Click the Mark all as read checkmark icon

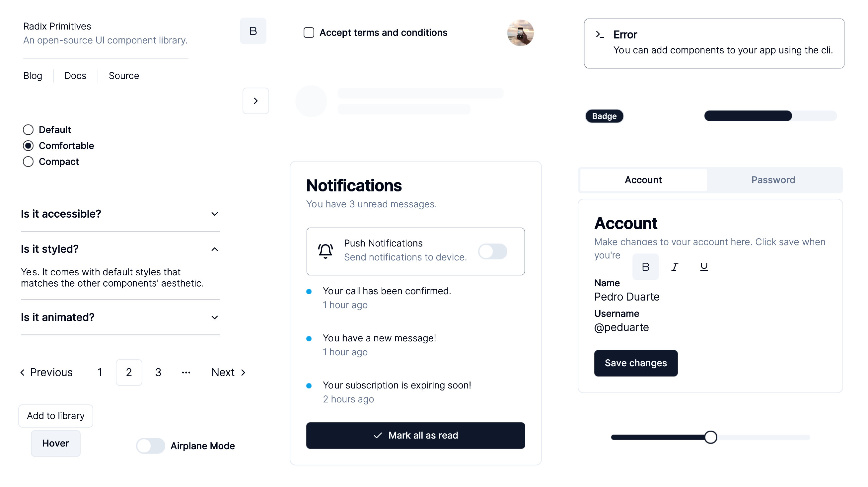click(x=377, y=435)
